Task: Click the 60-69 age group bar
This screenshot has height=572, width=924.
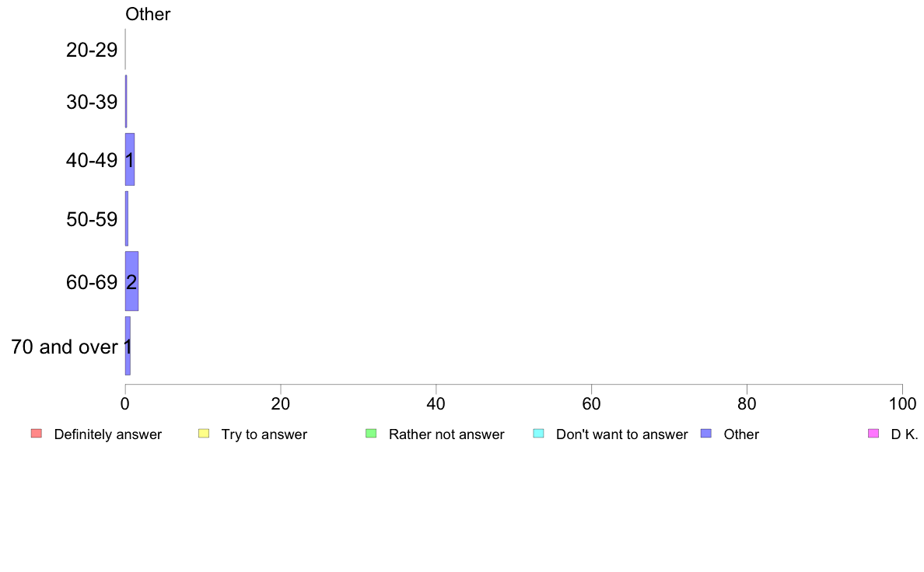Action: (131, 281)
